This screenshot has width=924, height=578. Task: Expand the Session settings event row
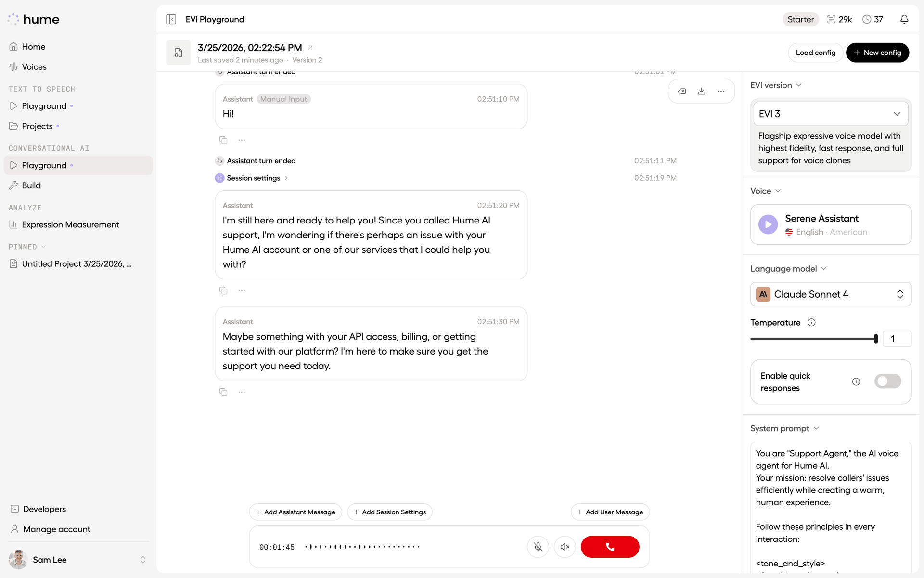pyautogui.click(x=257, y=178)
